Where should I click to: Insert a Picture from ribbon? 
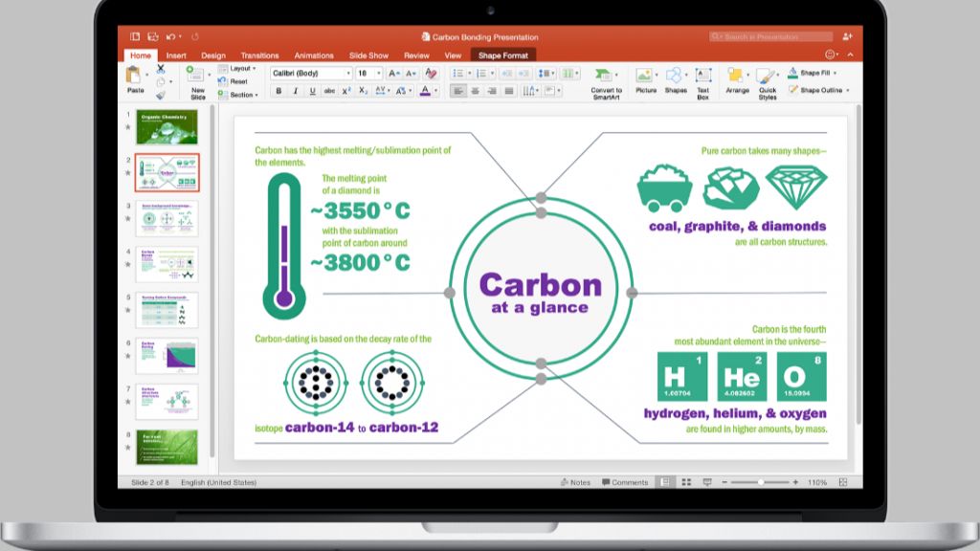point(644,76)
